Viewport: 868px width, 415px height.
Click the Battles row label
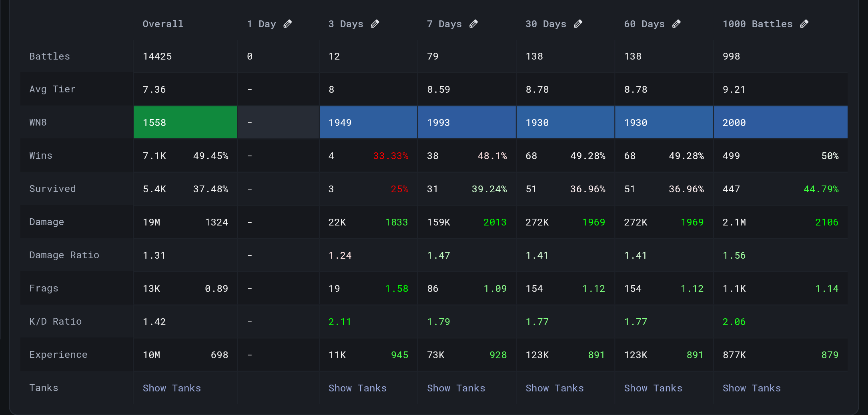pyautogui.click(x=50, y=56)
